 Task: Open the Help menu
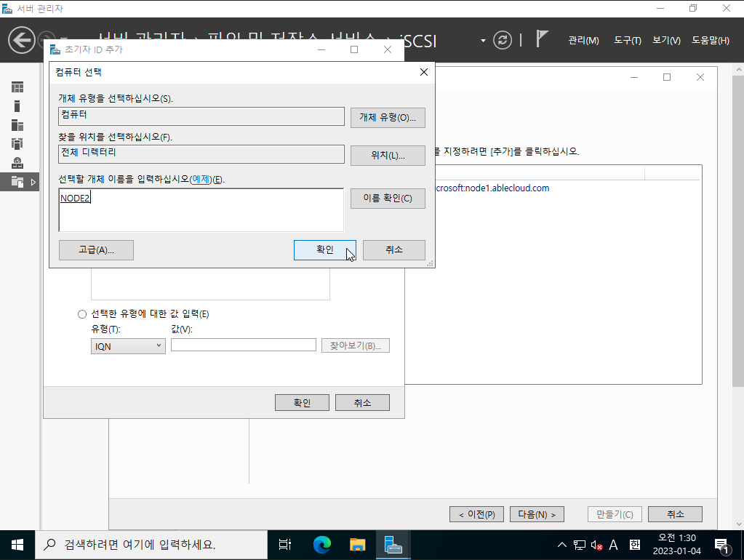pos(711,41)
